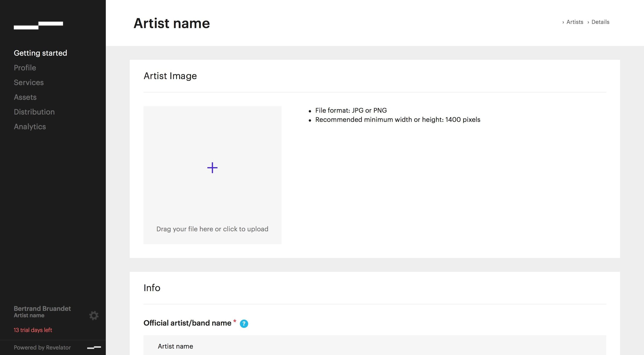Click the chevron before Artists breadcrumb

pyautogui.click(x=563, y=22)
